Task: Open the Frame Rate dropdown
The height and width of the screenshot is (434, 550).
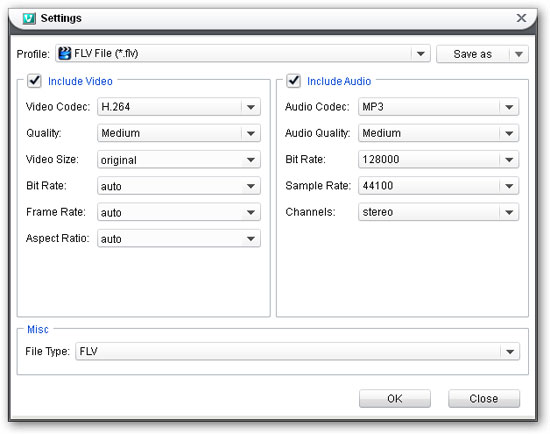Action: [179, 212]
